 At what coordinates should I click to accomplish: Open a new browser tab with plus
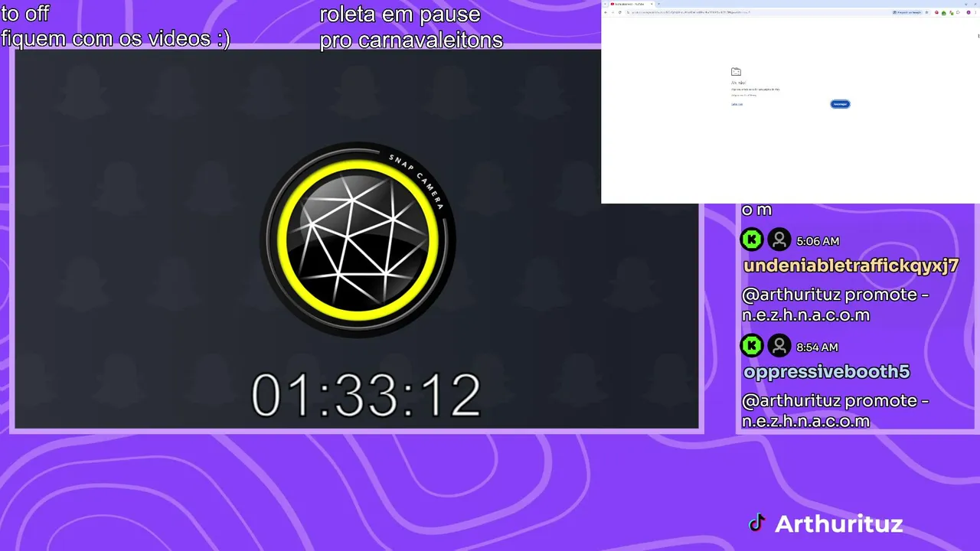point(658,4)
